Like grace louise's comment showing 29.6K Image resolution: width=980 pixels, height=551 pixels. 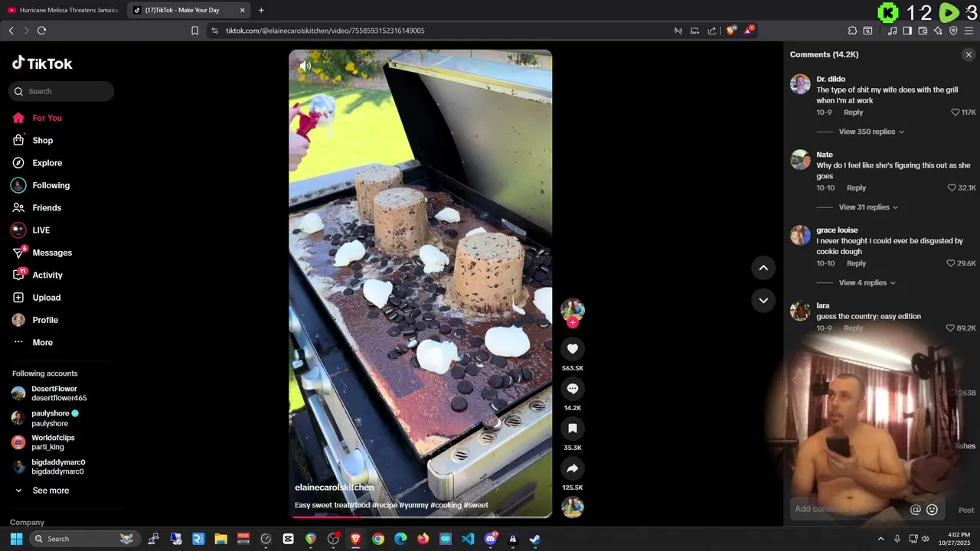pos(951,263)
